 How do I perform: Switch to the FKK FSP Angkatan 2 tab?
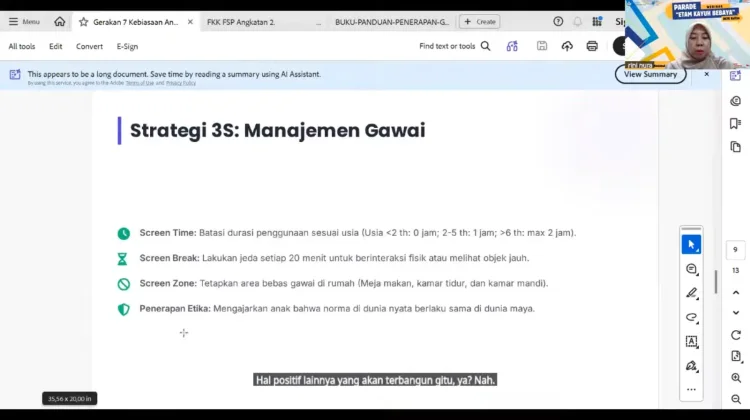click(x=241, y=22)
